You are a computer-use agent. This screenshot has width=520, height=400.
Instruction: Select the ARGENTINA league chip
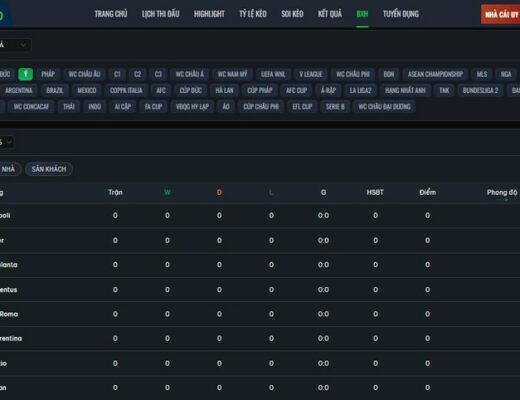tap(19, 90)
